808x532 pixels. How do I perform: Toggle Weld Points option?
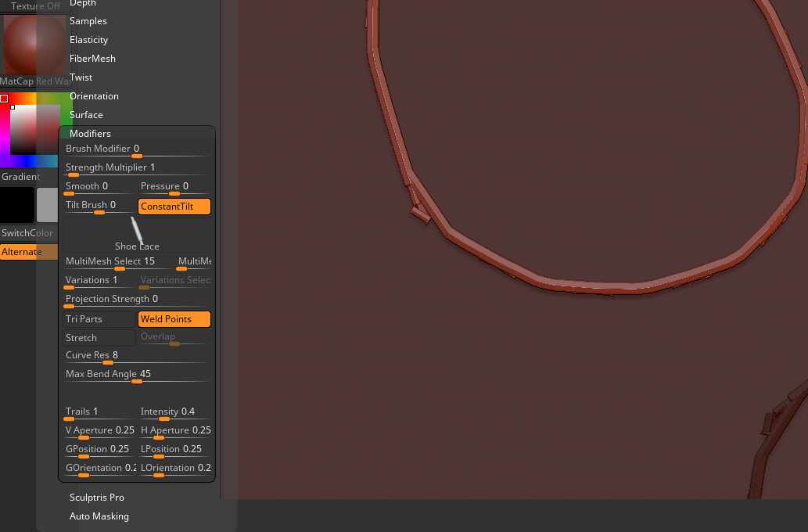(x=174, y=319)
